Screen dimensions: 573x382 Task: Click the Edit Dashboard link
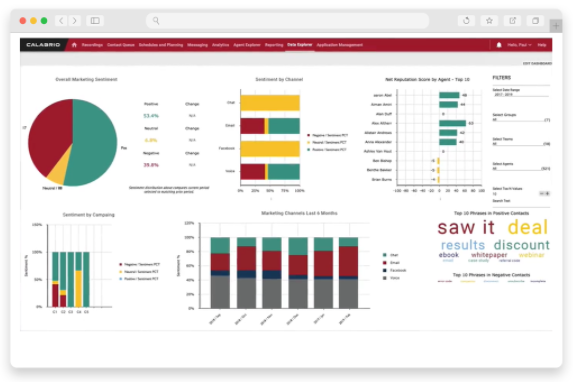click(537, 64)
